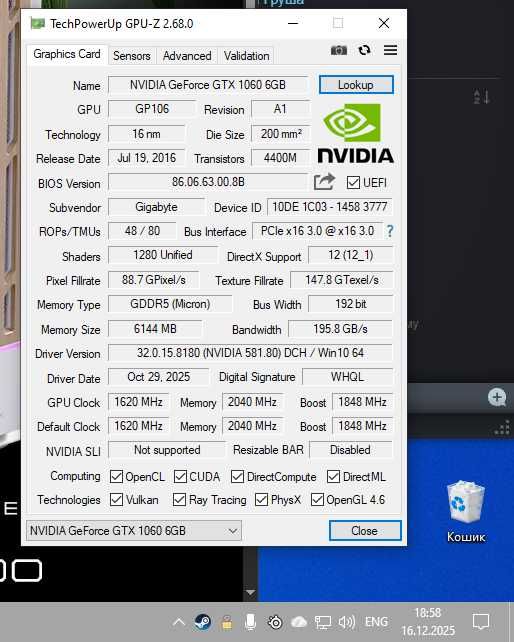Toggle the Vulkan checkbox
The image size is (514, 642).
(x=116, y=500)
